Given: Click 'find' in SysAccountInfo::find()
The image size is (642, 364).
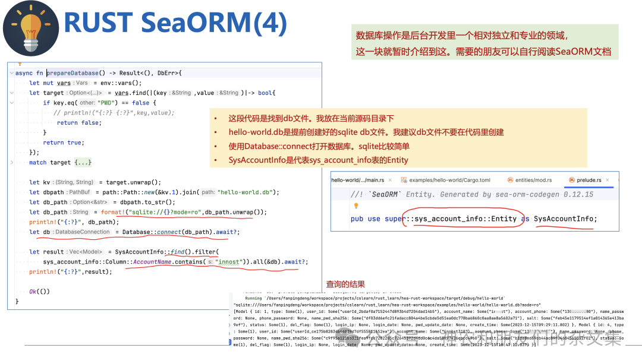Looking at the screenshot, I should (177, 252).
